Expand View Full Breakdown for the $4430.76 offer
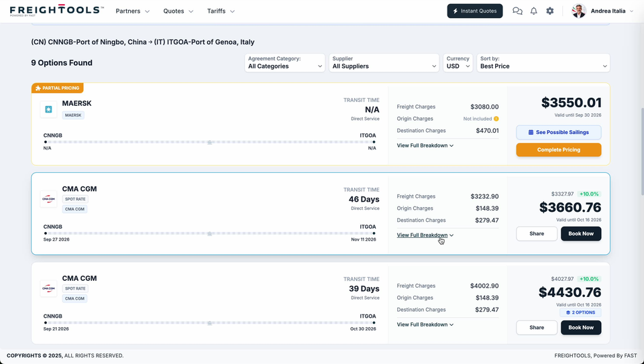Image resolution: width=644 pixels, height=364 pixels. click(x=425, y=324)
